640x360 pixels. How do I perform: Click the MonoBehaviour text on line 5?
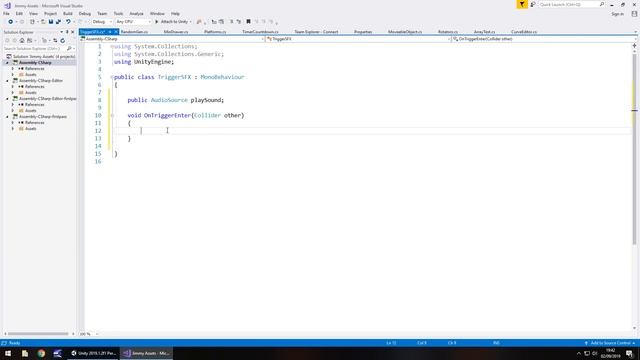coord(222,77)
